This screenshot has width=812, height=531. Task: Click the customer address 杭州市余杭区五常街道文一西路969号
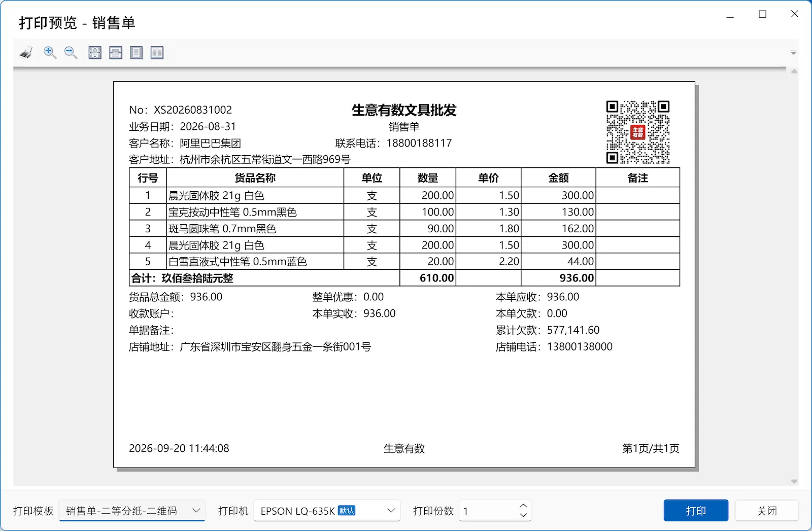click(265, 160)
